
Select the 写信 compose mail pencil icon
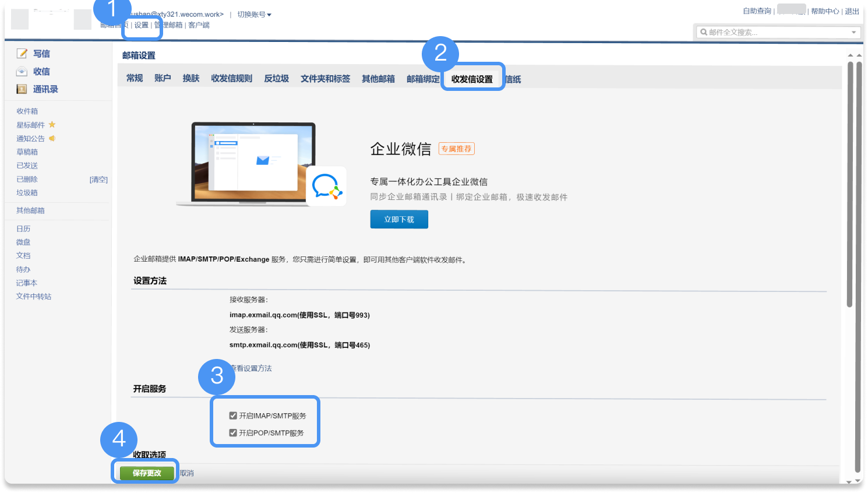point(22,53)
